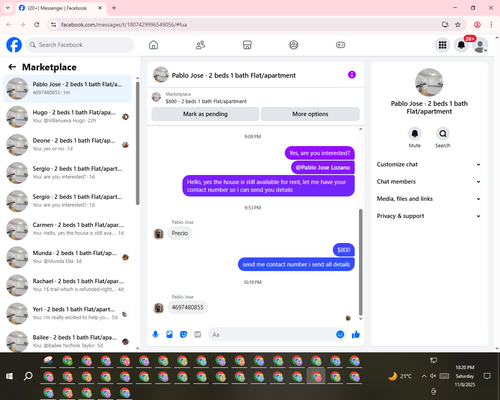Expand Media, files and links section

point(429,199)
